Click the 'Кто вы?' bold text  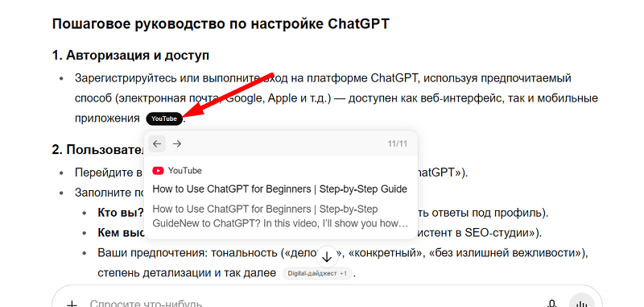pos(121,213)
